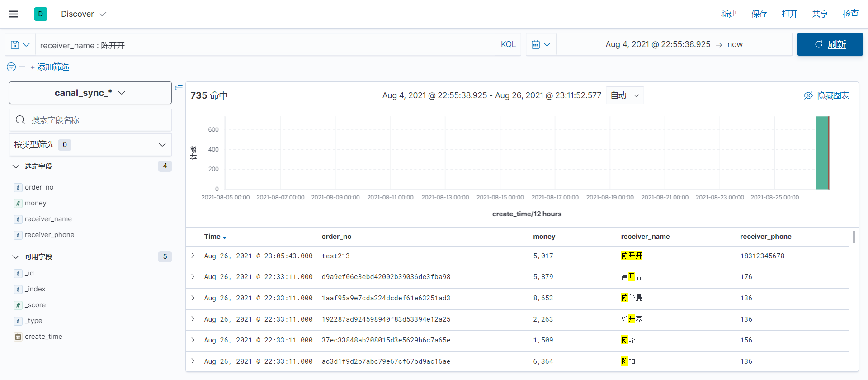This screenshot has width=868, height=380.
Task: Click the search magnifier icon in field search
Action: coord(20,120)
